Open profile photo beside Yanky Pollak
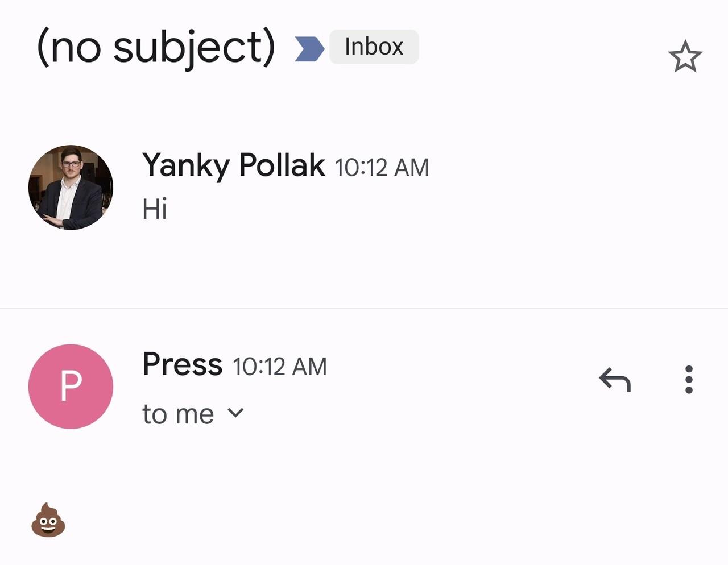Viewport: 728px width, 565px height. (x=71, y=188)
